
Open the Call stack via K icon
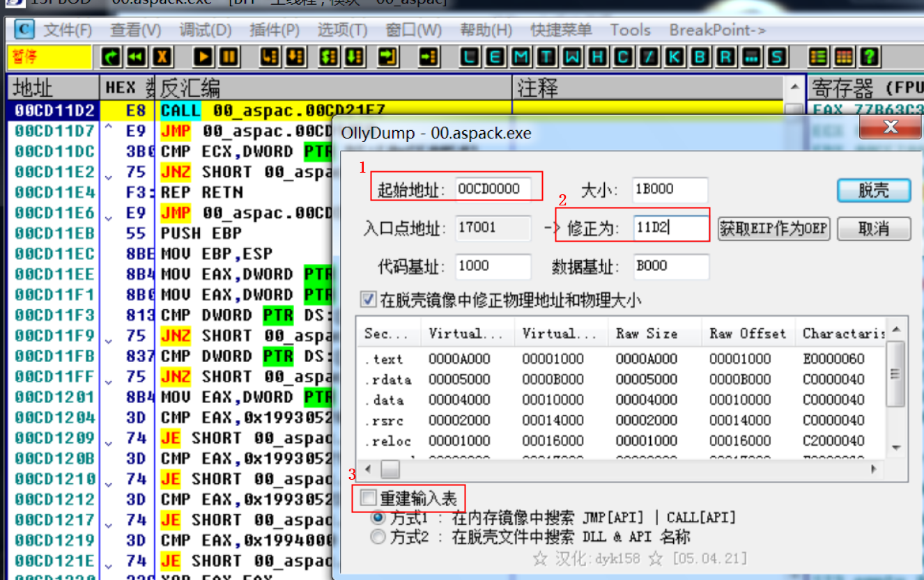675,56
